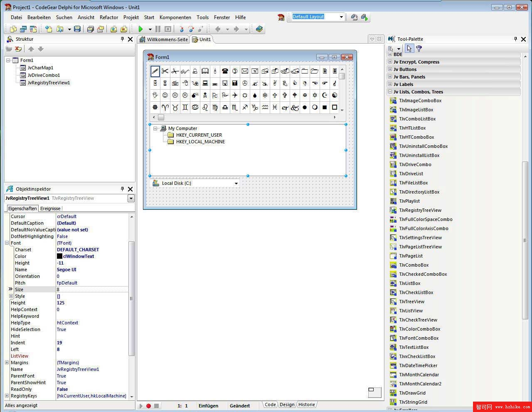Image resolution: width=532 pixels, height=412 pixels.
Task: Click the Trace Into debug icon
Action: pos(181,29)
